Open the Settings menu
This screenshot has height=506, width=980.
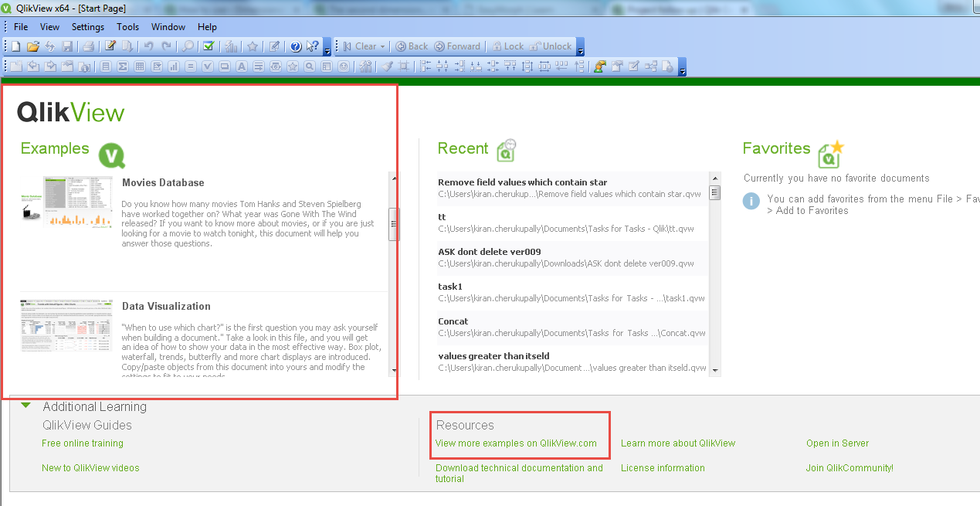point(88,26)
